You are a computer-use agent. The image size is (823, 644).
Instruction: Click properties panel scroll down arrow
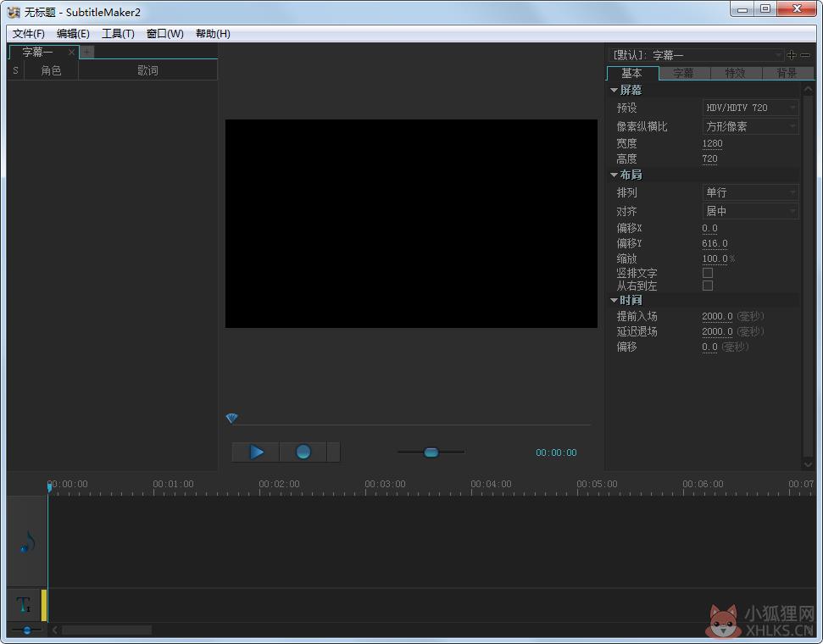(808, 464)
